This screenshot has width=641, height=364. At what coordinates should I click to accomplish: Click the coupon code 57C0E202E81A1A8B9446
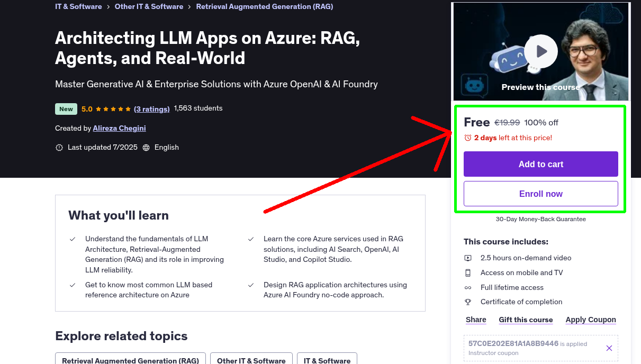(513, 343)
